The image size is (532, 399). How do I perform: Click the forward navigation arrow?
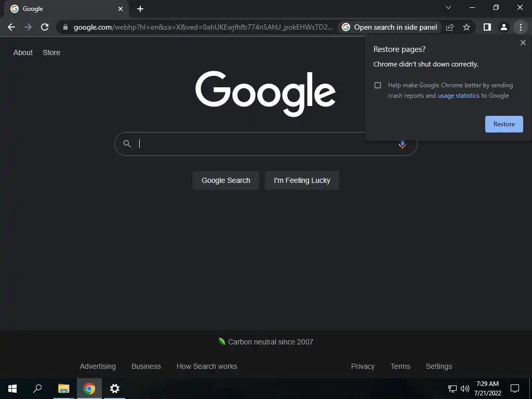point(28,27)
